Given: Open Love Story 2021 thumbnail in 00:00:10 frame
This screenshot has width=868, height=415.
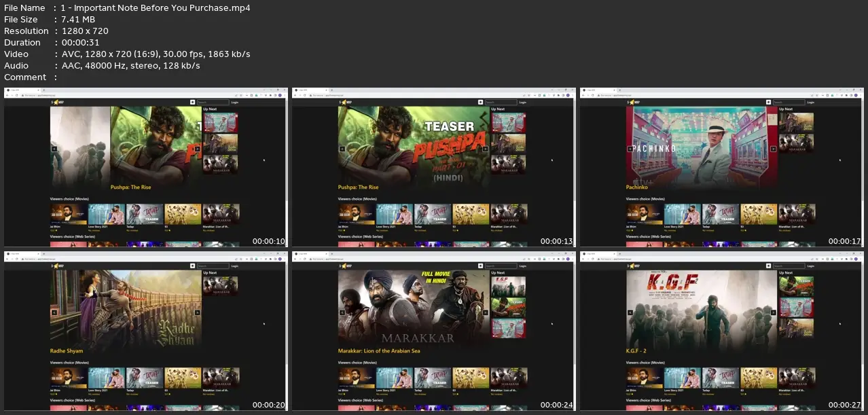Looking at the screenshot, I should coord(107,214).
